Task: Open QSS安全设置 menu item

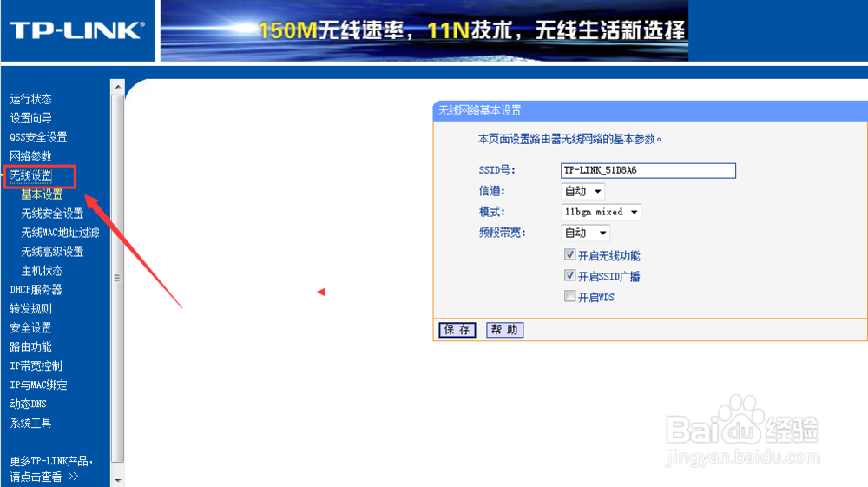Action: tap(38, 137)
